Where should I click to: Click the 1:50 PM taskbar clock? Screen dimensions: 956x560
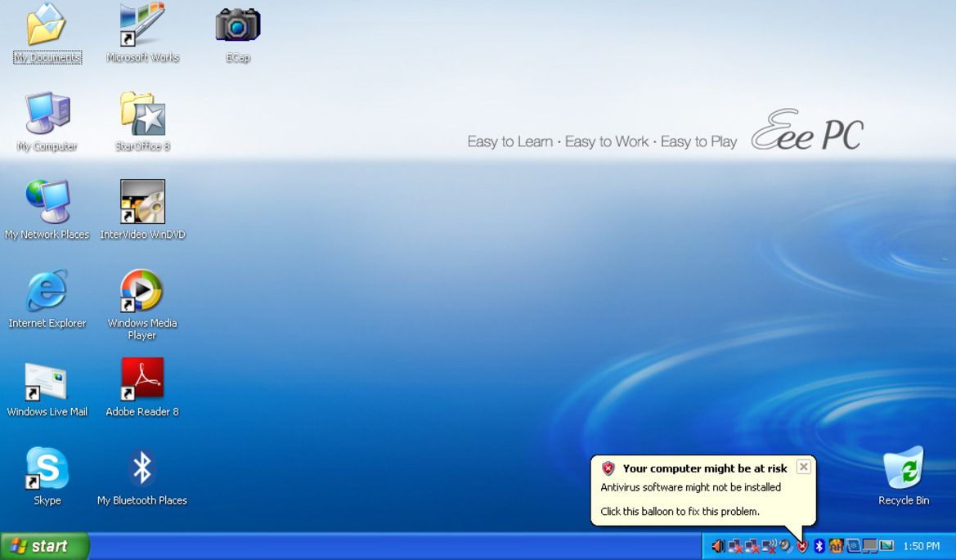[922, 546]
